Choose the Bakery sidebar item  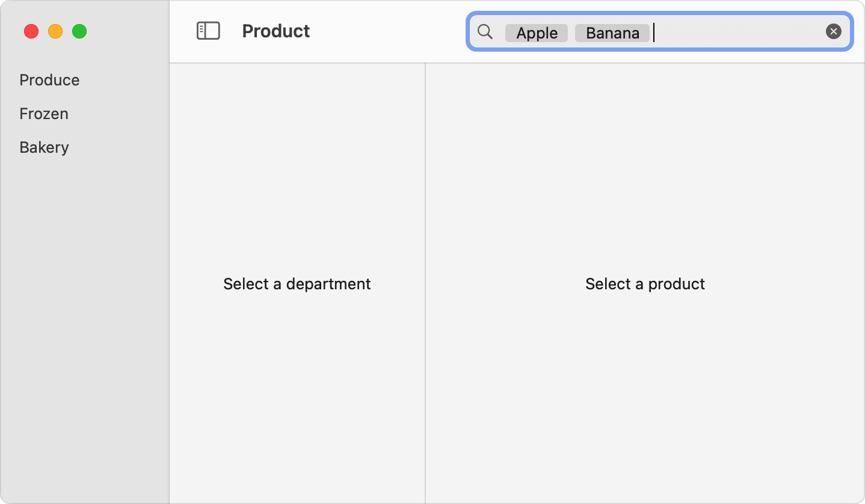pyautogui.click(x=44, y=147)
